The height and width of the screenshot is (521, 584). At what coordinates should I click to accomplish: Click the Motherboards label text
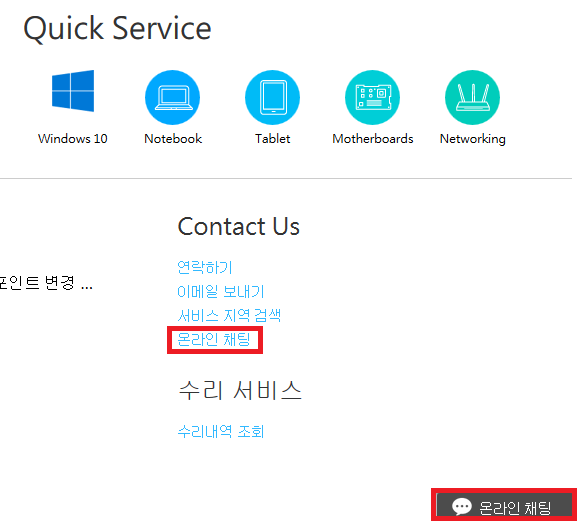[x=373, y=139]
